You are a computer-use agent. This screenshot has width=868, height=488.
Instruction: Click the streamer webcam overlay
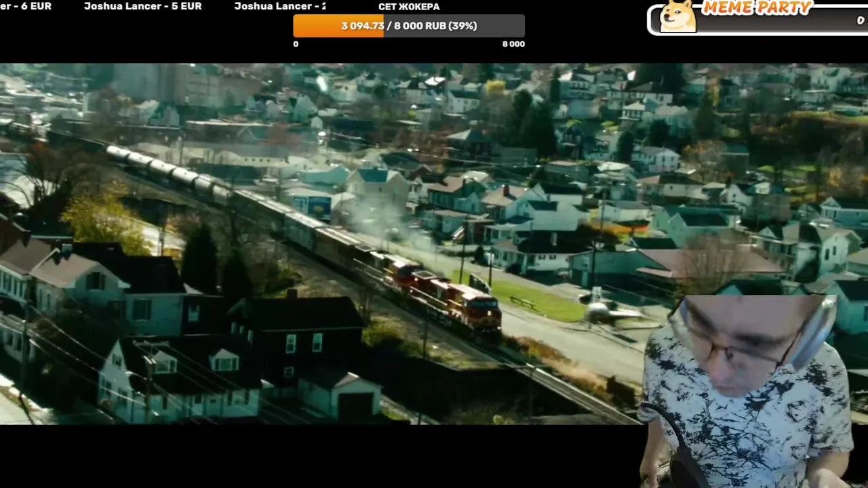pyautogui.click(x=746, y=391)
